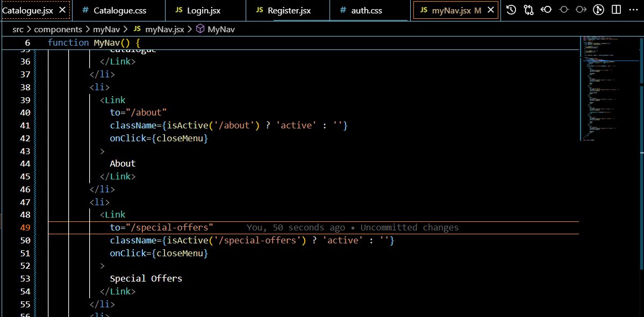Click the 'active' string on line 50
This screenshot has height=317, width=644.
[343, 240]
